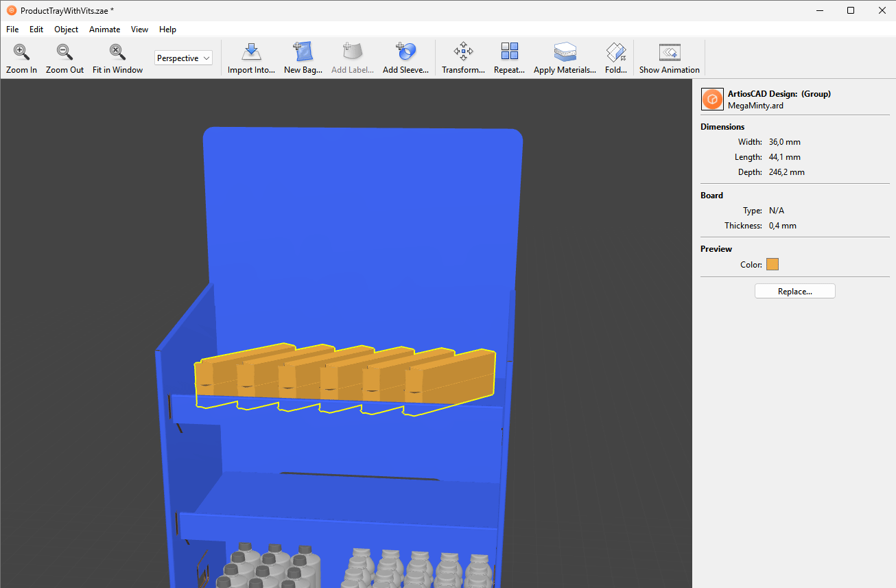Screen dimensions: 896x588
Task: Select the Fold tool
Action: 615,52
